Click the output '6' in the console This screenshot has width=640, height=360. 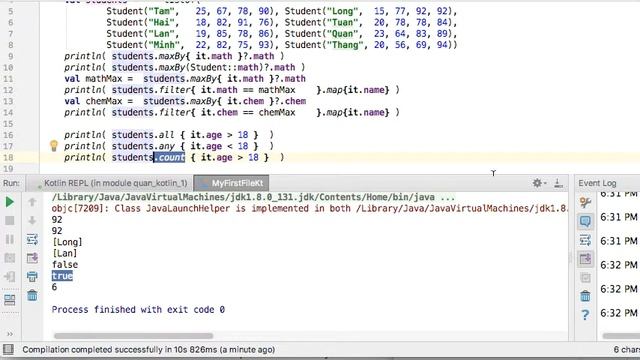[x=54, y=287]
